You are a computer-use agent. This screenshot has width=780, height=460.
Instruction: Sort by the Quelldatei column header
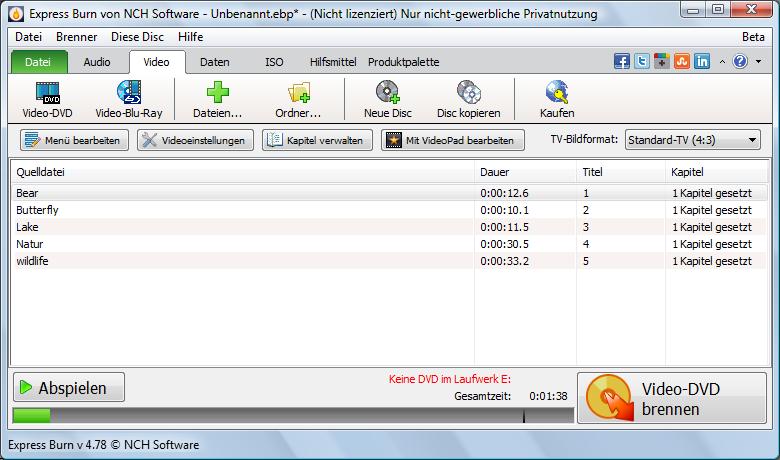coord(243,172)
